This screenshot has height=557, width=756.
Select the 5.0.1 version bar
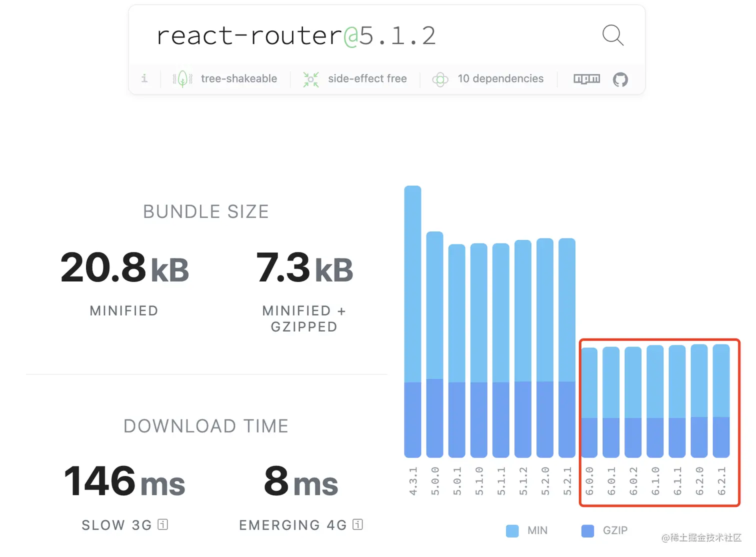pyautogui.click(x=457, y=351)
